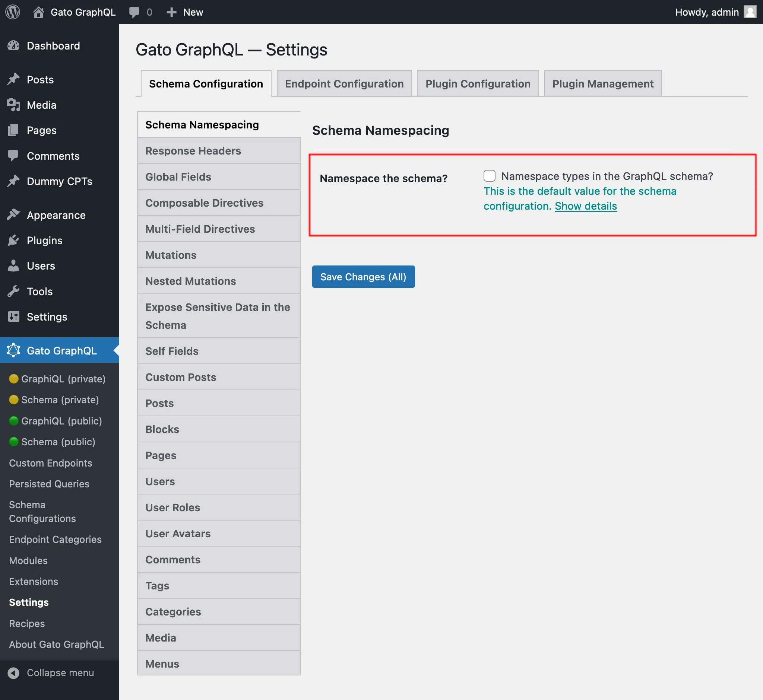The width and height of the screenshot is (763, 700).
Task: Click yellow dot beside GraphiQL (private)
Action: [x=14, y=379]
